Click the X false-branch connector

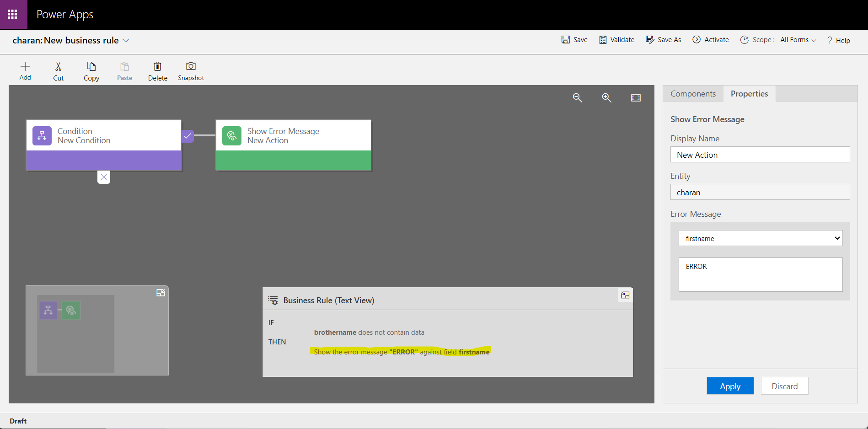[104, 177]
